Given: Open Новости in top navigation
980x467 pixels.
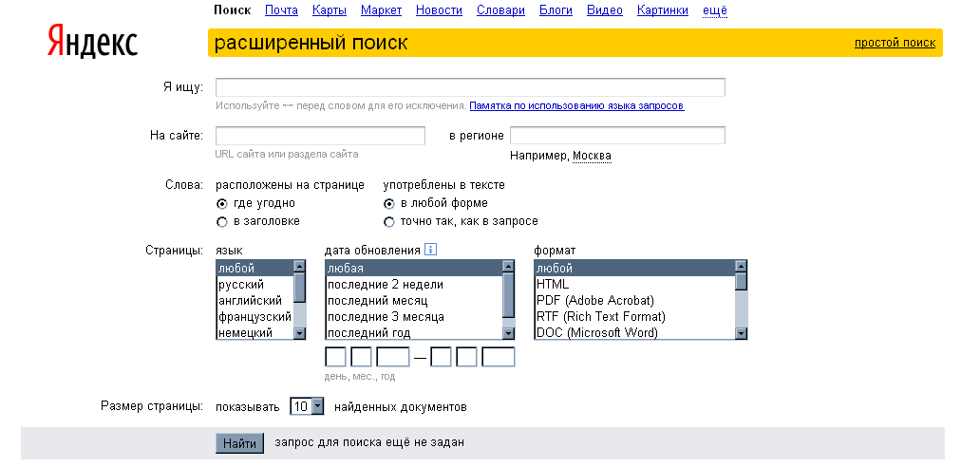Looking at the screenshot, I should [x=439, y=10].
